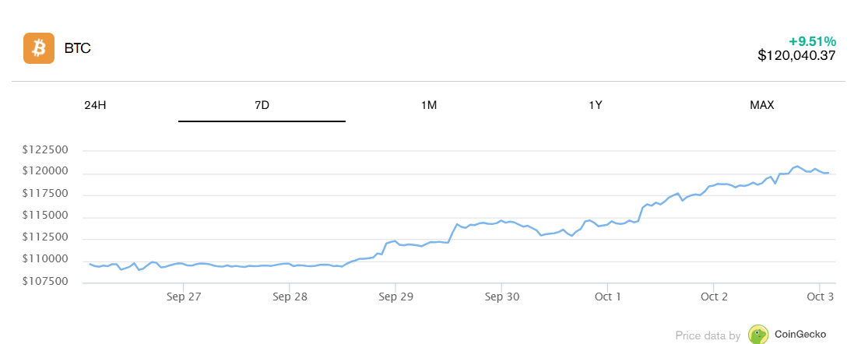
Task: Select the 7D time range tab
Action: coord(262,105)
